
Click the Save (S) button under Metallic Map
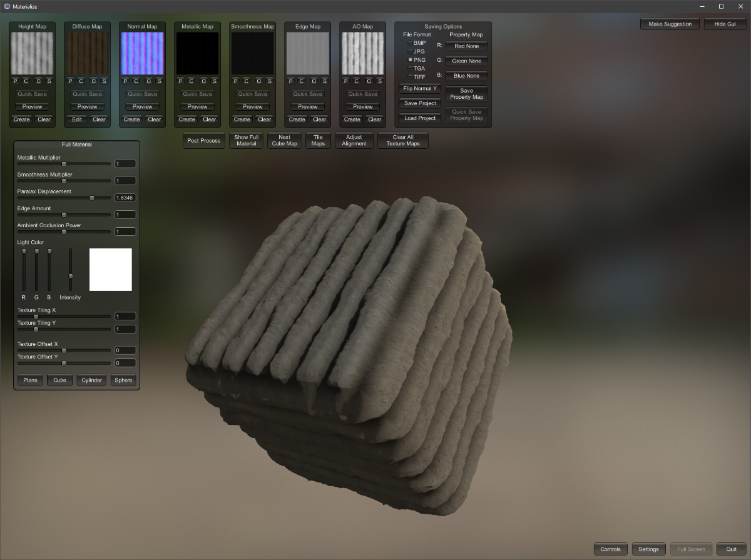pos(214,81)
